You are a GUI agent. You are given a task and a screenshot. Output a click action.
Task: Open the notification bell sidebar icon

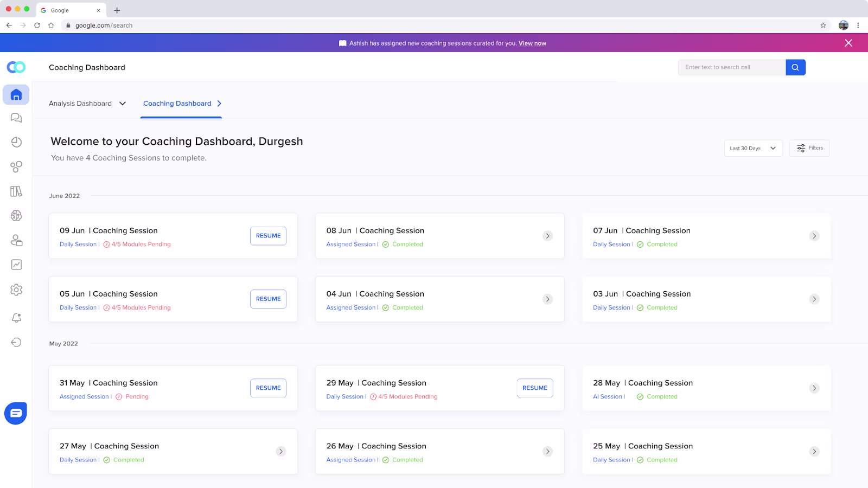[16, 318]
